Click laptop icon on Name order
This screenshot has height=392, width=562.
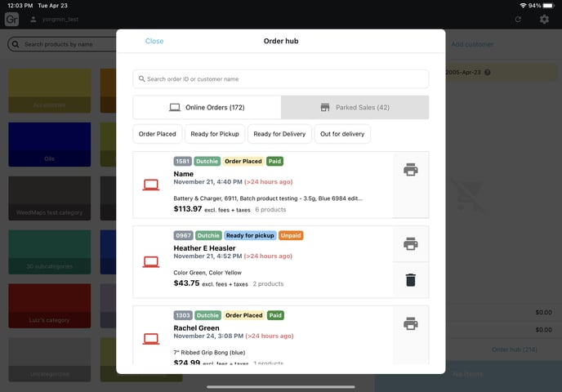[151, 185]
